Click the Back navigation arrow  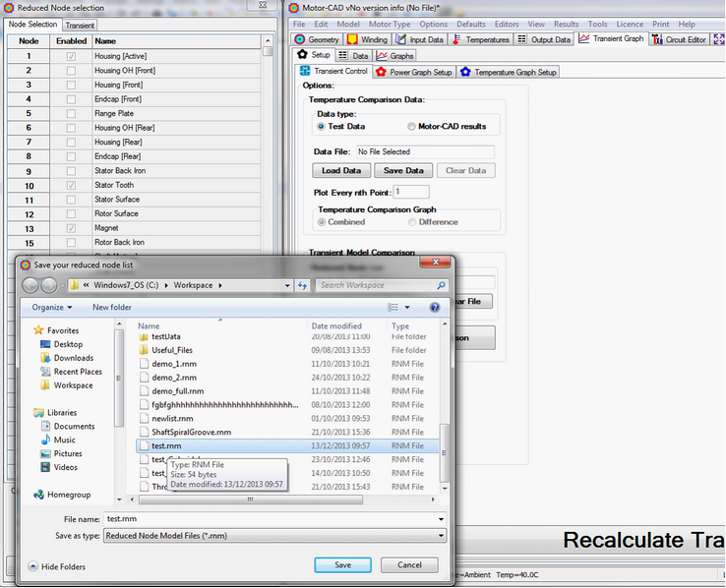click(x=30, y=285)
